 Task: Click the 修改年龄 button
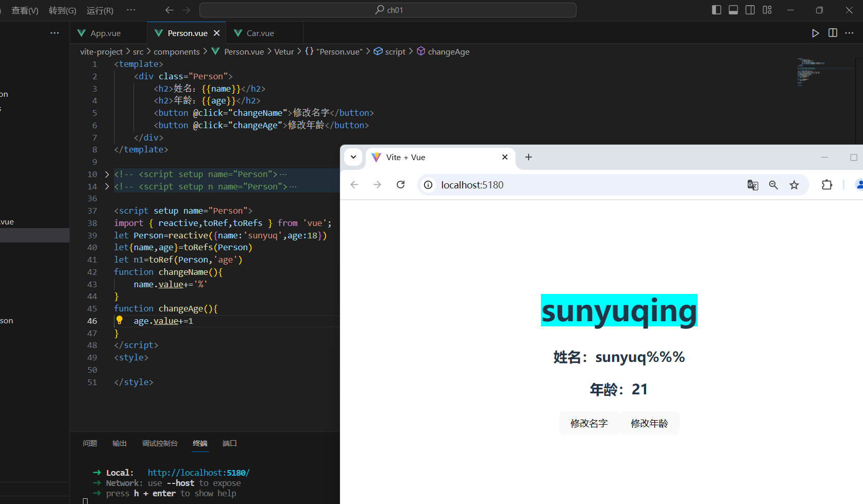coord(649,423)
